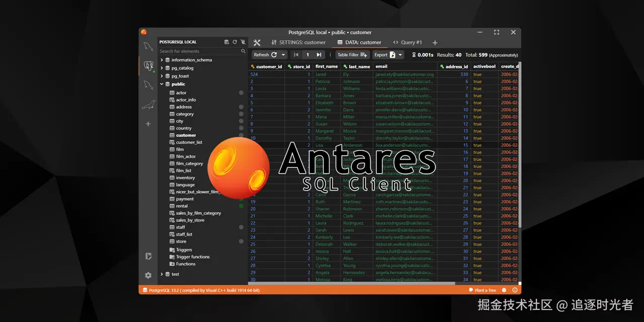The image size is (644, 322).
Task: Open the Functions folder in explorer
Action: point(186,264)
